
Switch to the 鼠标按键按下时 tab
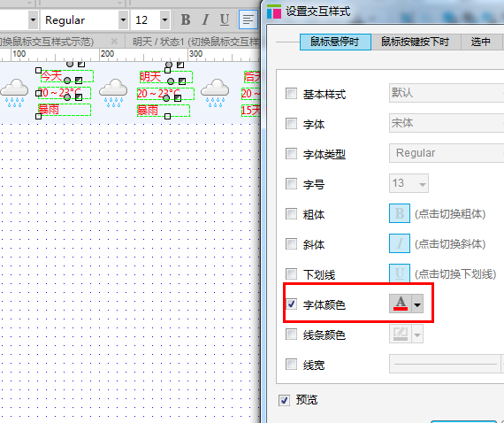point(415,42)
